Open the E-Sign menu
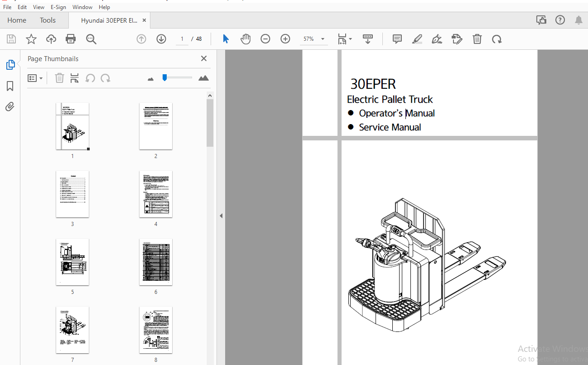This screenshot has width=588, height=365. click(58, 7)
